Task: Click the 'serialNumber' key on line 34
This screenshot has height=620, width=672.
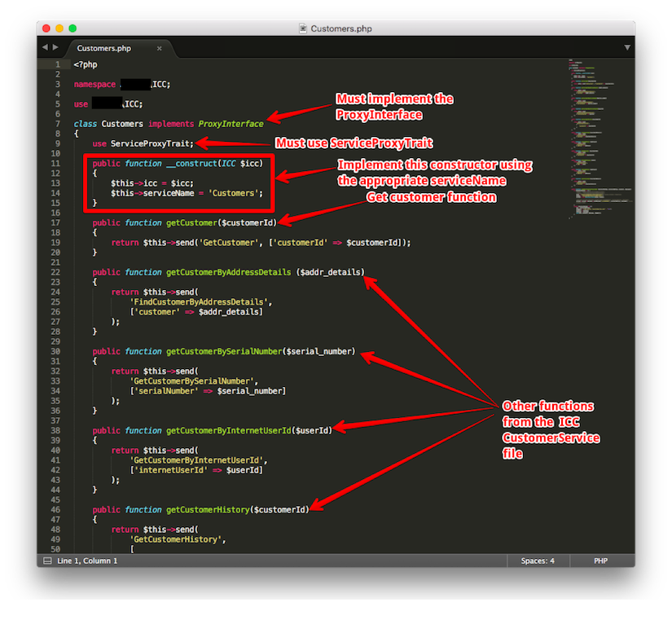Action: [166, 391]
